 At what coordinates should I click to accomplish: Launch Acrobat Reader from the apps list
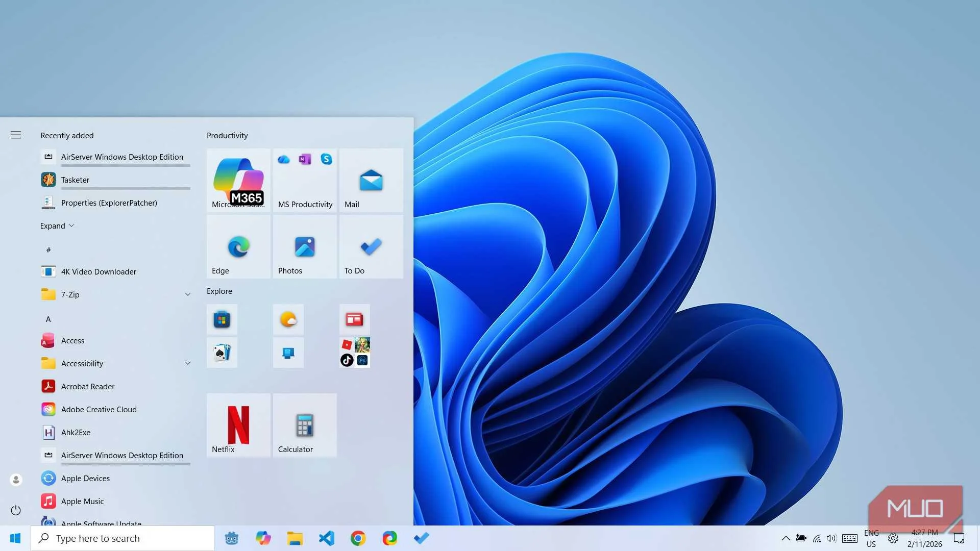click(x=88, y=386)
